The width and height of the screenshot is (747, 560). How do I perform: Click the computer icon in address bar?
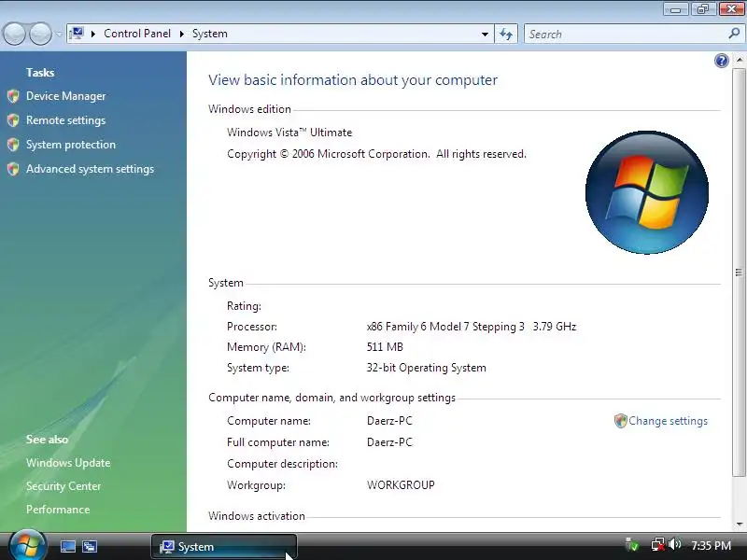point(77,34)
